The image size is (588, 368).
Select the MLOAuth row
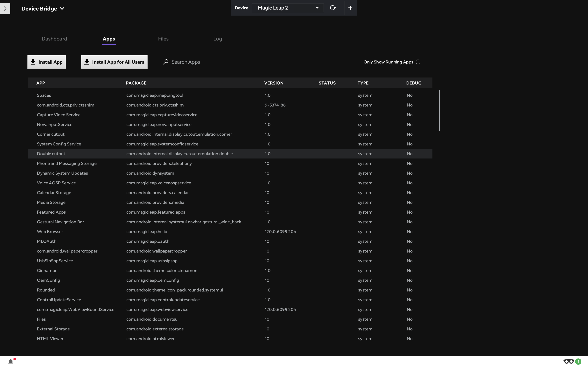230,241
